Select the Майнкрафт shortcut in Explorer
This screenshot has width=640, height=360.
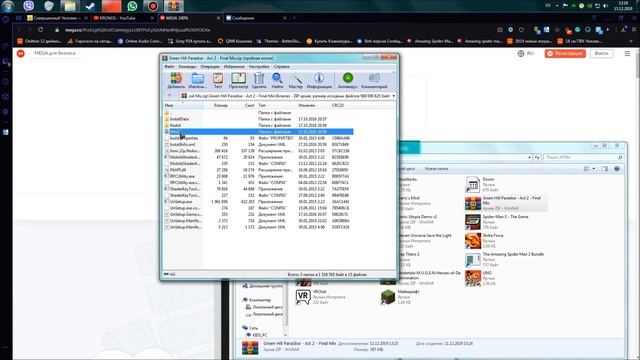pos(400,297)
